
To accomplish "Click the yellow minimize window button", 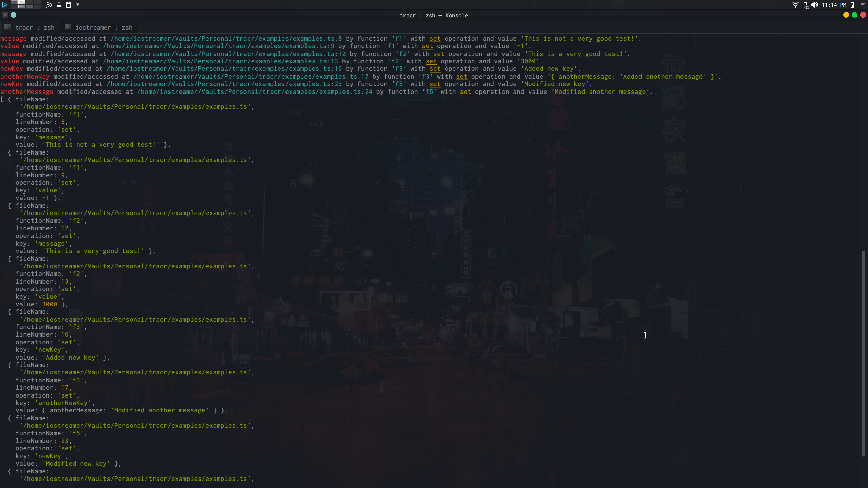I will click(x=846, y=15).
